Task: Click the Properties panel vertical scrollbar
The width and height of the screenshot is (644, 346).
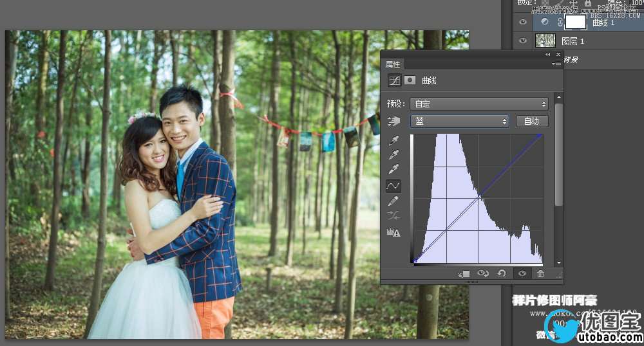Action: pos(558,154)
